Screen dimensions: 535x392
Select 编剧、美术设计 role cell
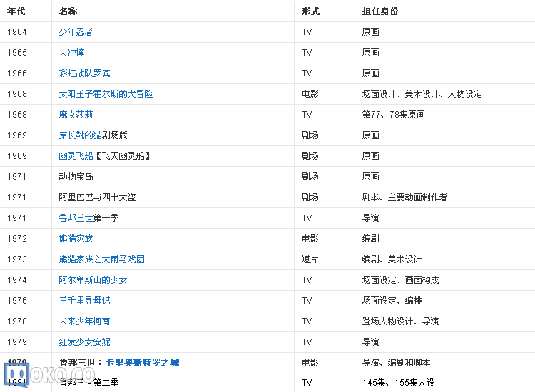coord(392,259)
